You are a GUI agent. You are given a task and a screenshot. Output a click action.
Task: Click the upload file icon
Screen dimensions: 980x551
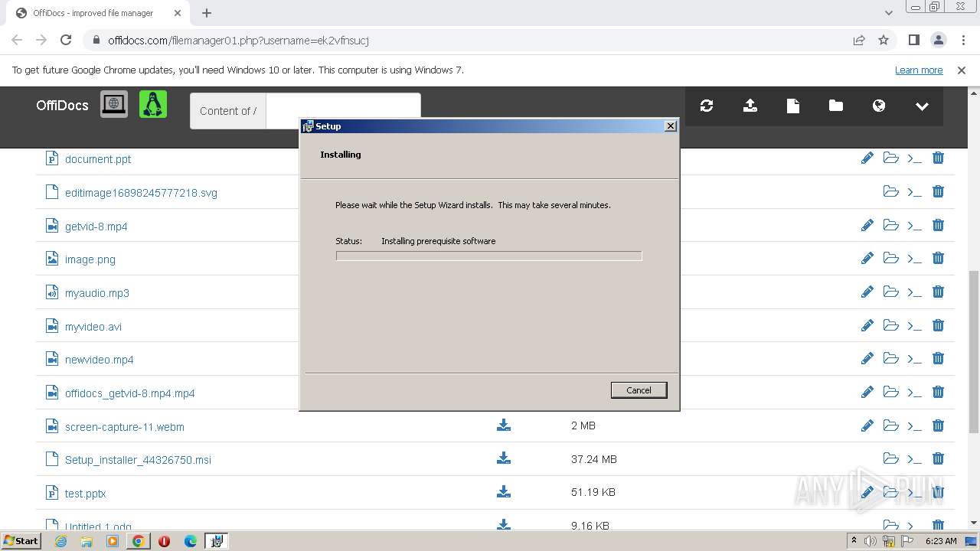click(750, 106)
